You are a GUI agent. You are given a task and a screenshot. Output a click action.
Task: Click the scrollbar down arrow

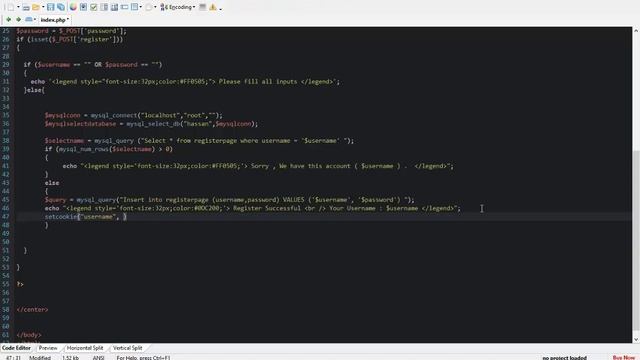click(636, 339)
